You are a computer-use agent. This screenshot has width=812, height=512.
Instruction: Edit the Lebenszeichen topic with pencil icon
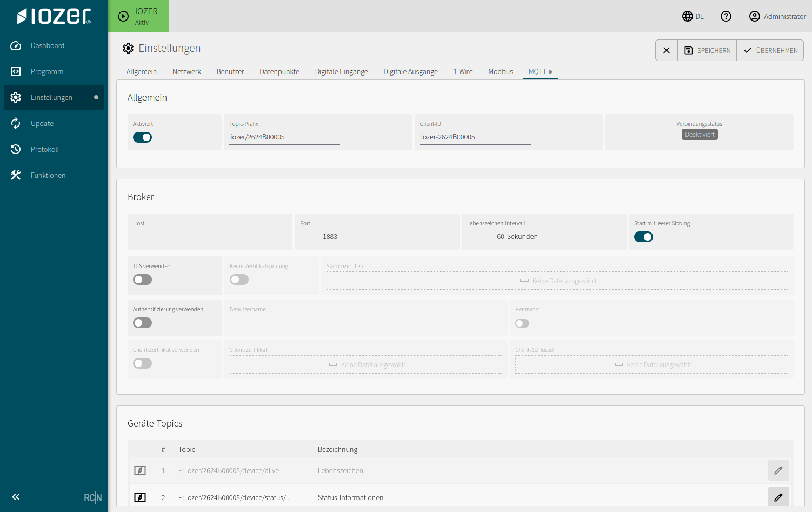778,470
